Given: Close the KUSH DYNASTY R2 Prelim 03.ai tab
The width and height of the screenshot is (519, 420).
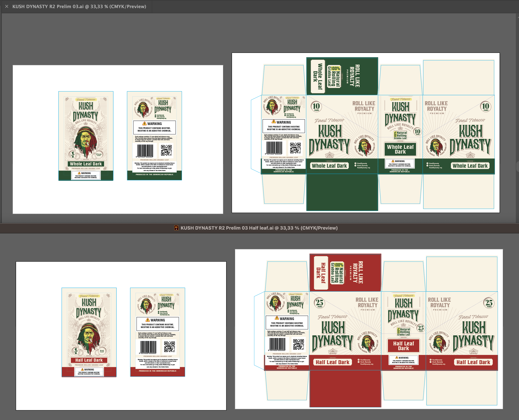Looking at the screenshot, I should click(7, 7).
